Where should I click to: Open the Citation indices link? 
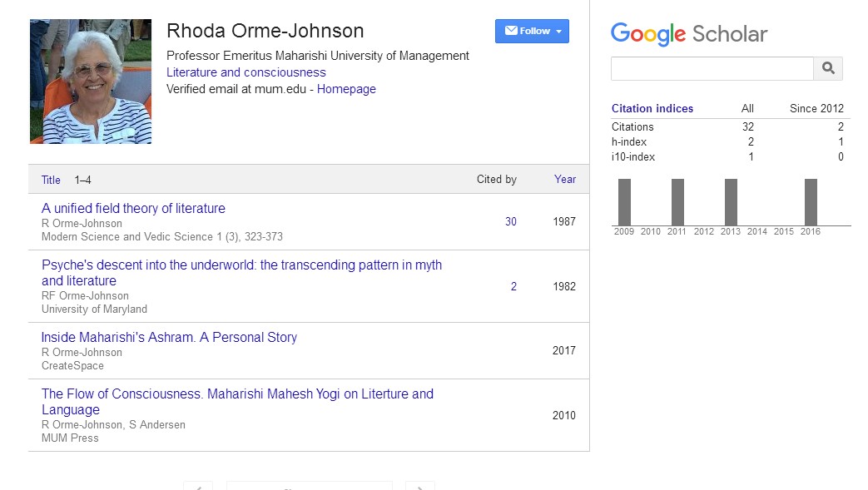(652, 108)
